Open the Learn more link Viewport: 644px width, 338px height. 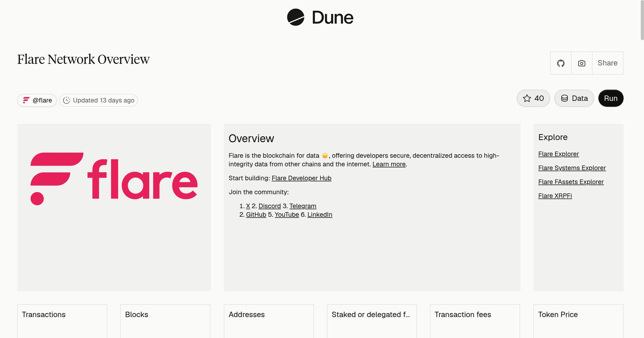coord(389,164)
